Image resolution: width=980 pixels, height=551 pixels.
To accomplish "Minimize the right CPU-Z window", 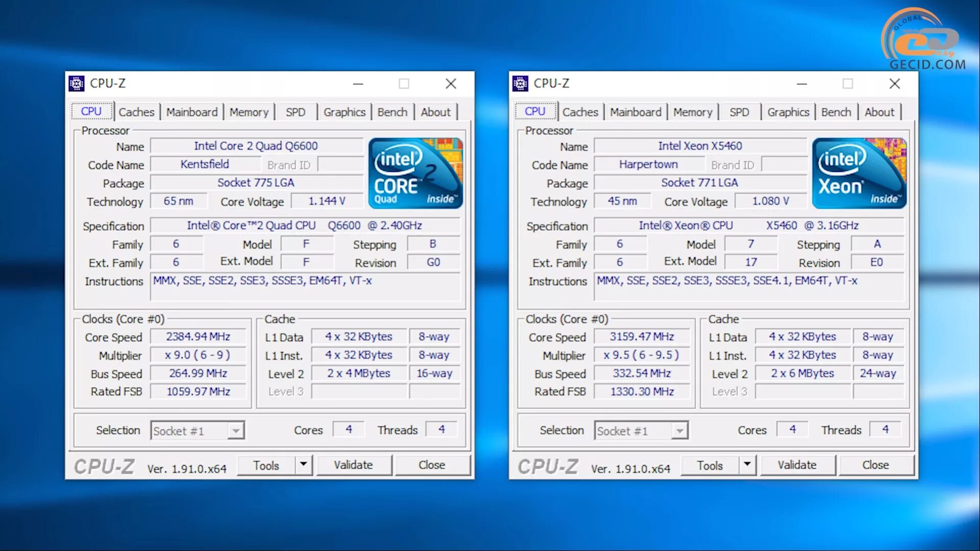I will (x=802, y=84).
